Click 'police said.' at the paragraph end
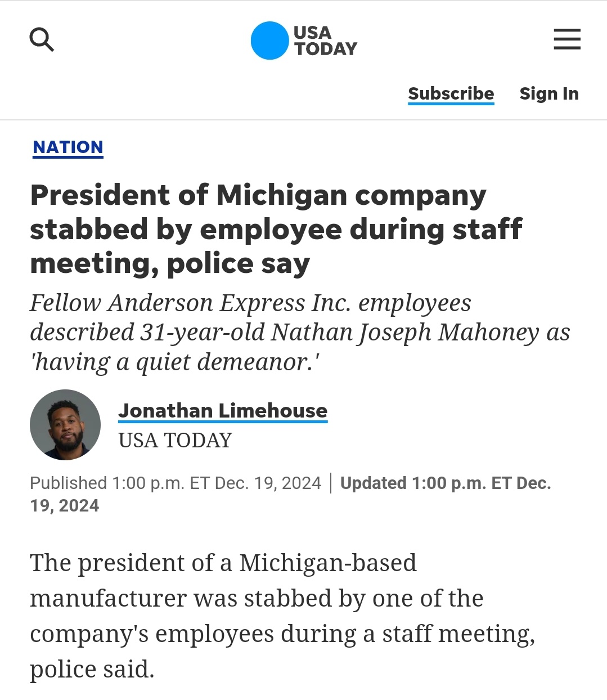 92,670
